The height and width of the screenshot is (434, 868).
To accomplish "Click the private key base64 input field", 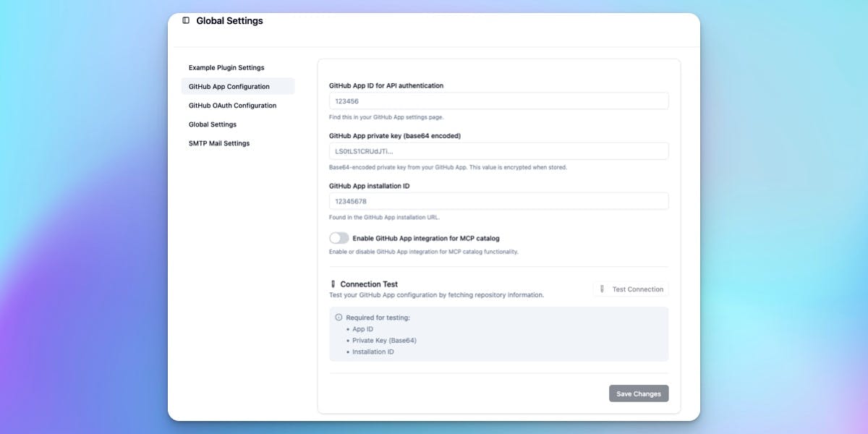I will pyautogui.click(x=498, y=151).
